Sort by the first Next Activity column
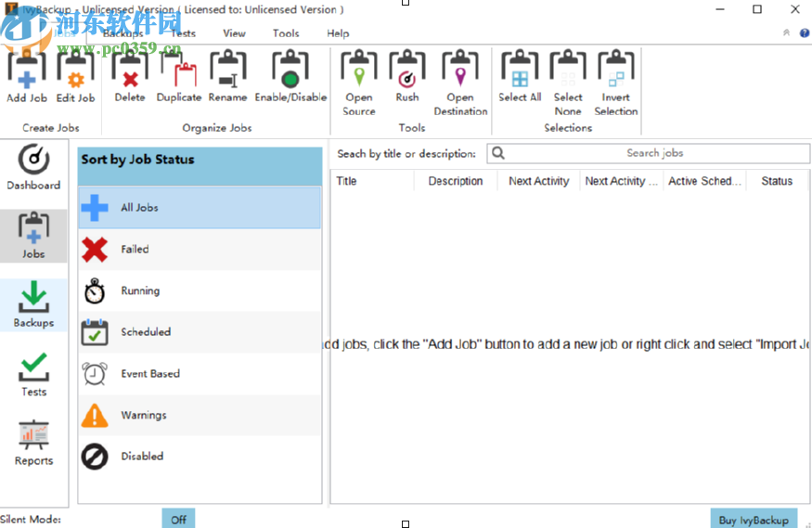The height and width of the screenshot is (528, 812). coord(538,181)
